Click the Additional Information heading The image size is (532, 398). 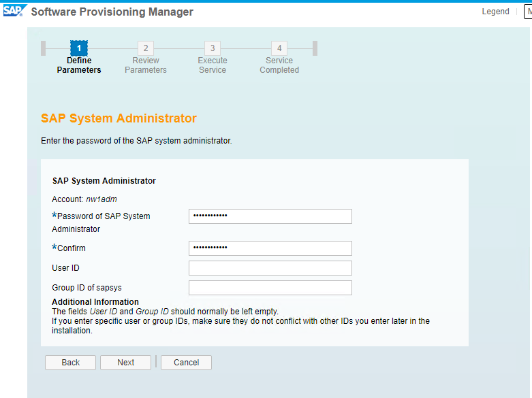tap(95, 301)
